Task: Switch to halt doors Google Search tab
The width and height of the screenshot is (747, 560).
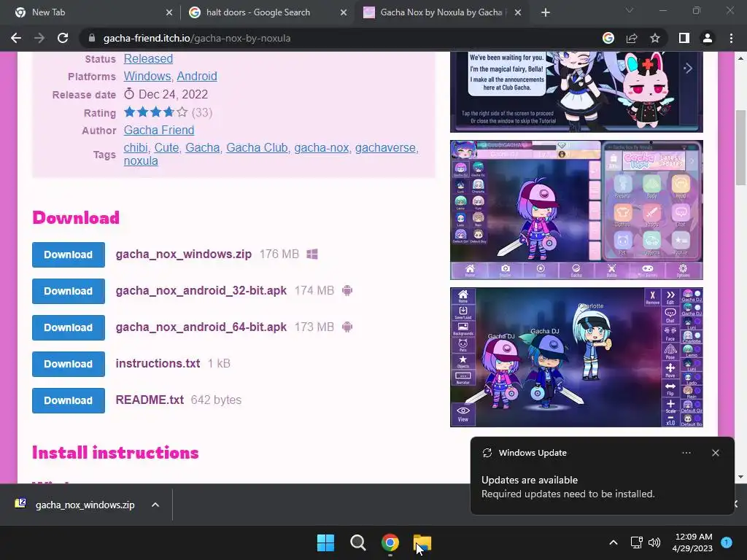Action: (267, 12)
